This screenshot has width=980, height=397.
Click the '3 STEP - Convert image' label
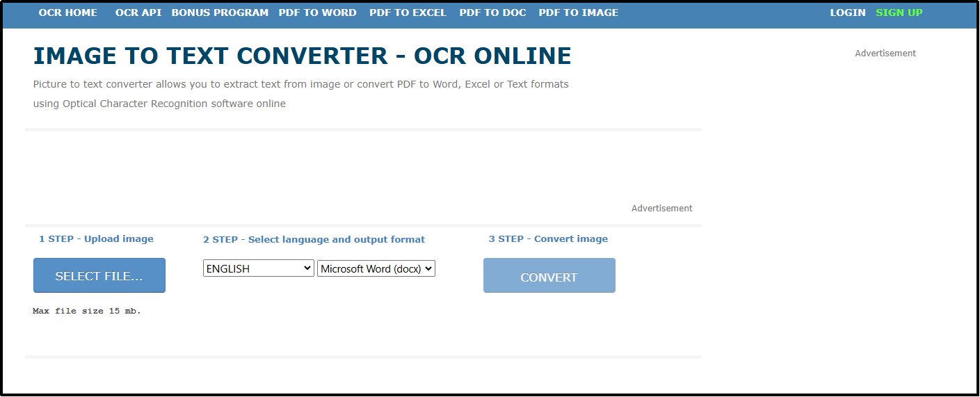point(547,238)
